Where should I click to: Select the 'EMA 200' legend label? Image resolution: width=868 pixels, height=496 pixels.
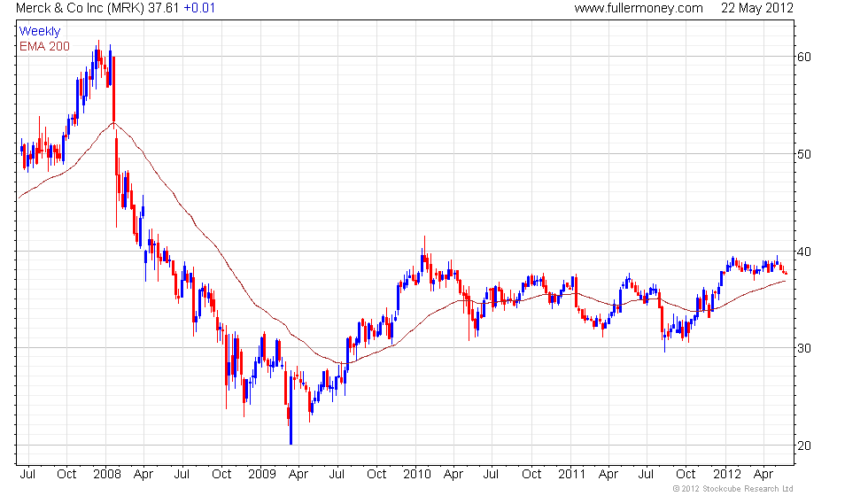pyautogui.click(x=44, y=46)
